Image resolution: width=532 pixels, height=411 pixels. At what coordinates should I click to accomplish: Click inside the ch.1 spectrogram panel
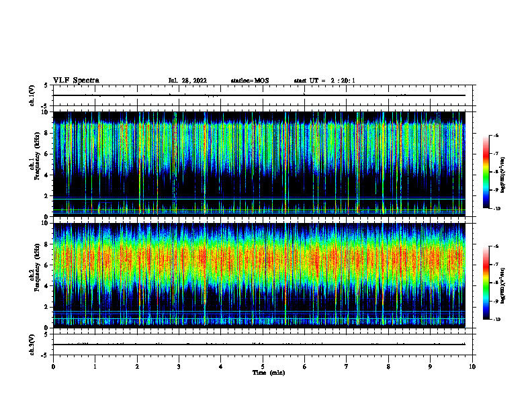[x=259, y=164]
